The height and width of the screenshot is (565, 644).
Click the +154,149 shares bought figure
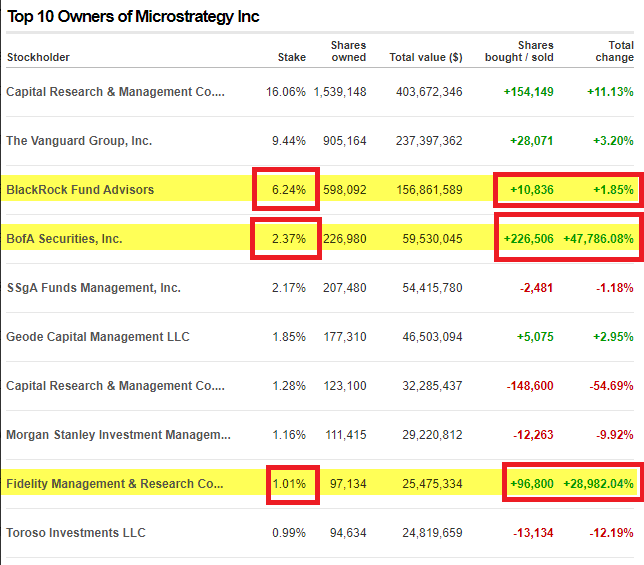point(529,92)
